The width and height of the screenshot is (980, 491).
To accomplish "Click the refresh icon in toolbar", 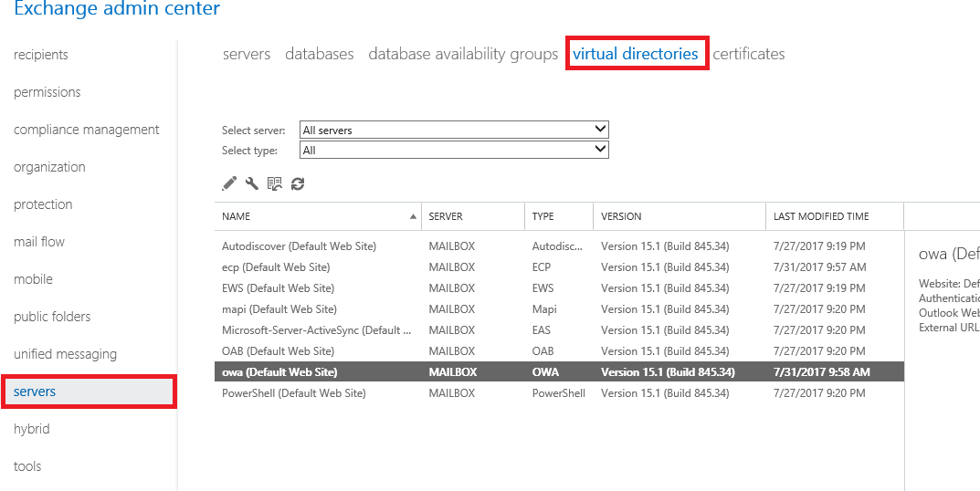I will click(x=298, y=183).
